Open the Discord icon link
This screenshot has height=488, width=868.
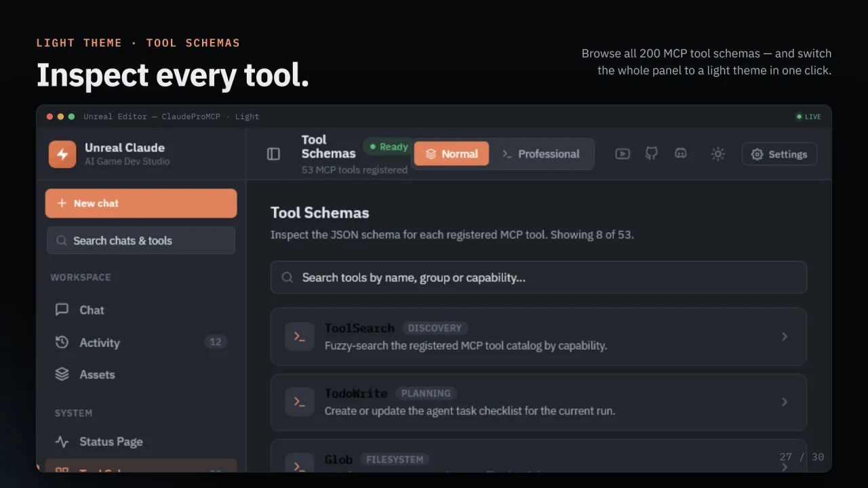681,154
